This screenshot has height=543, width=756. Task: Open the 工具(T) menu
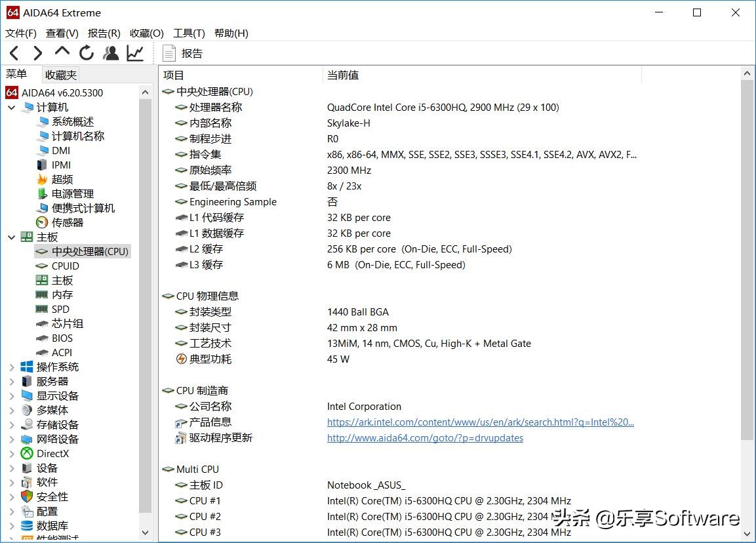pos(188,33)
